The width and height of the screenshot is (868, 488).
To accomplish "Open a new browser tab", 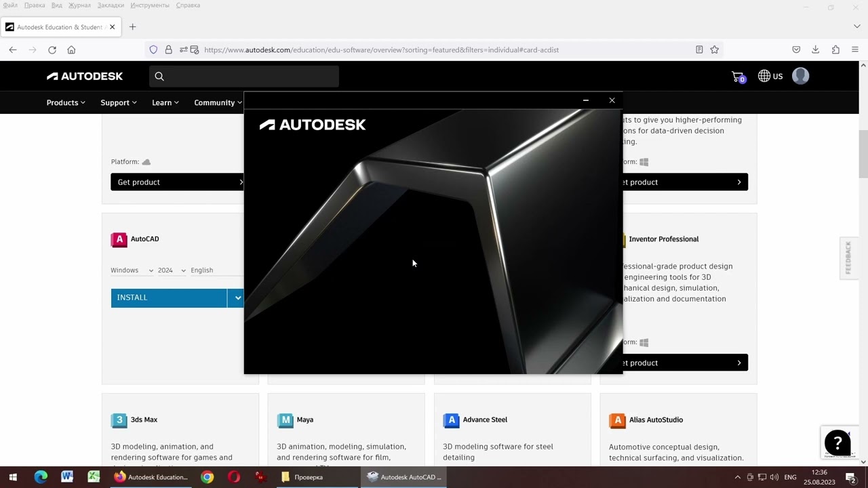I will 133,27.
